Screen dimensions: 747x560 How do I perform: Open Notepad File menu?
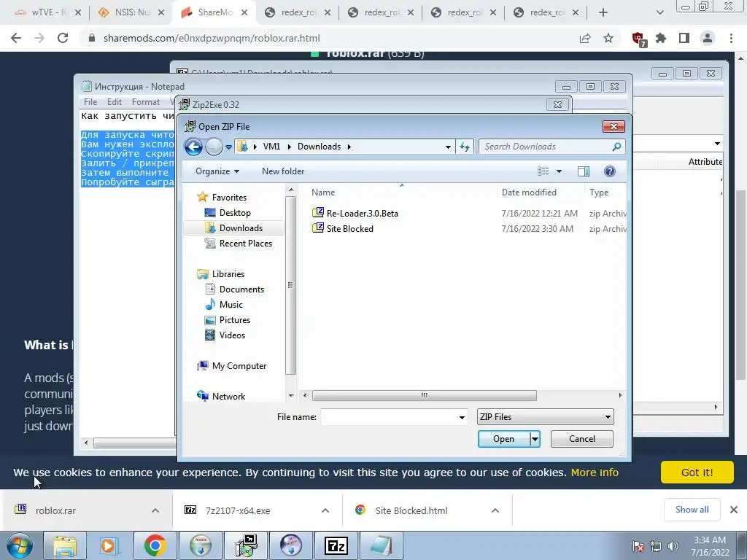[90, 102]
